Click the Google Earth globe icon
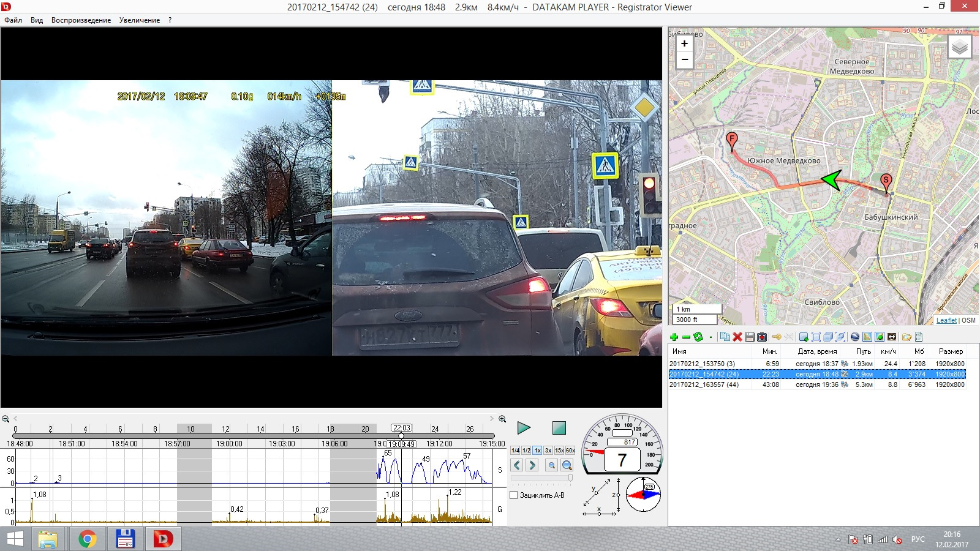The width and height of the screenshot is (980, 551). coord(855,337)
